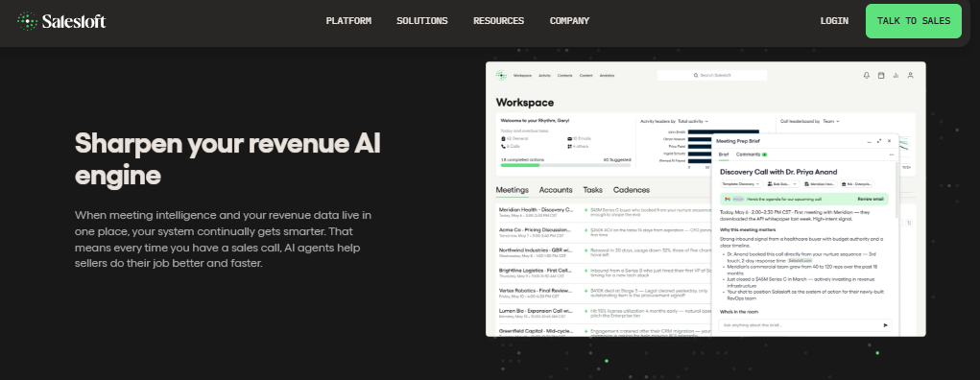Open Workspace in the app preview navigation
The height and width of the screenshot is (380, 980).
[x=522, y=76]
